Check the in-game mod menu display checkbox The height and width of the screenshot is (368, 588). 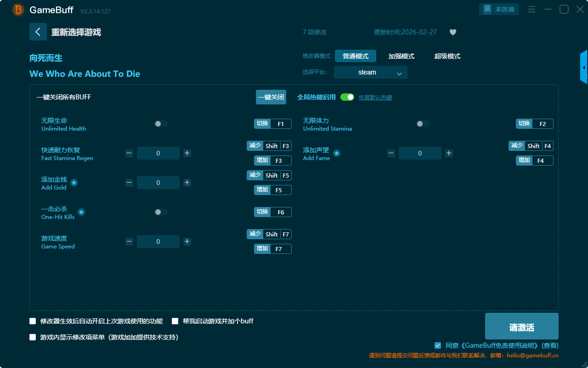click(x=33, y=337)
